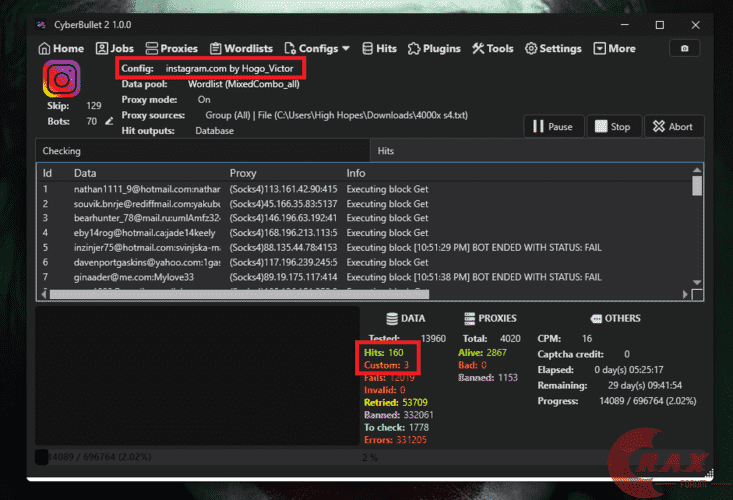Open the Wordlists section
The height and width of the screenshot is (500, 733).
(x=241, y=49)
